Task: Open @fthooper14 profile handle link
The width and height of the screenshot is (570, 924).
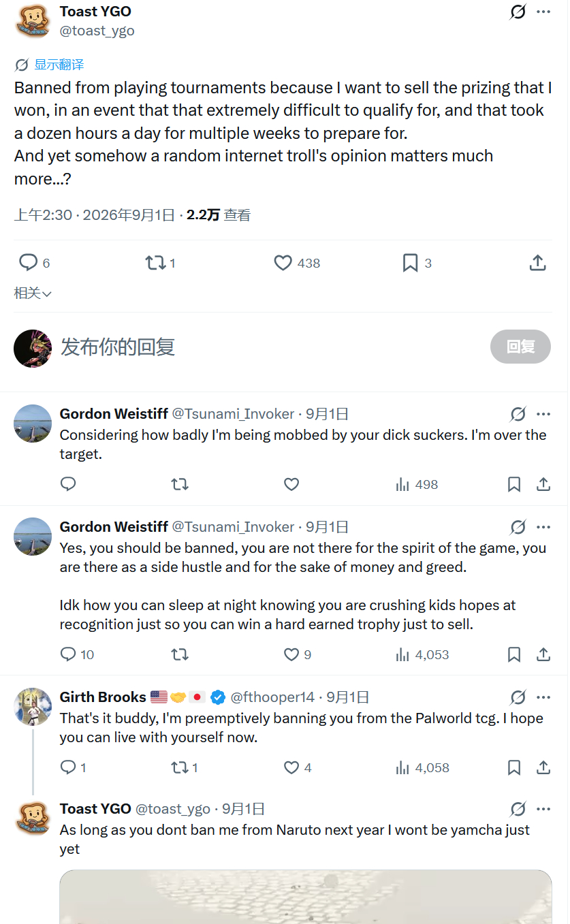Action: click(272, 697)
